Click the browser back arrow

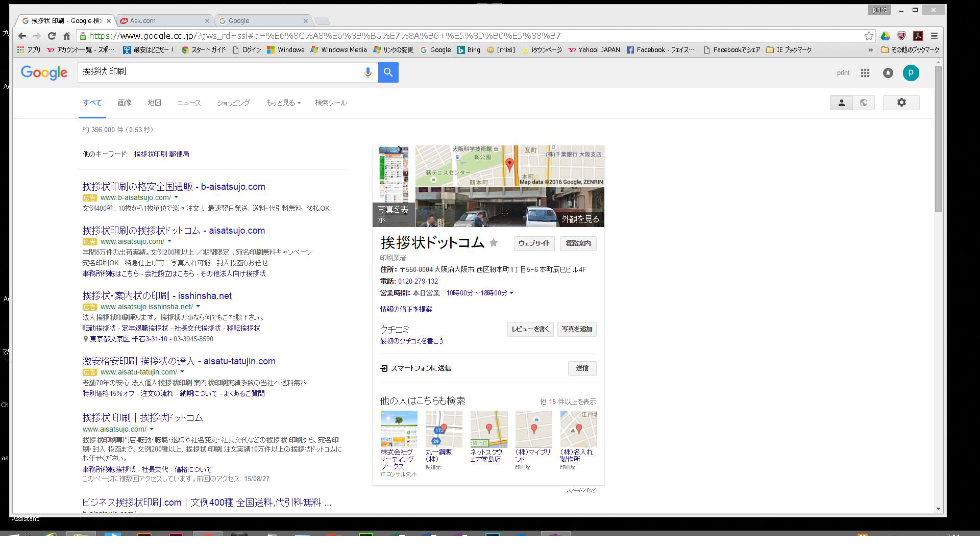click(22, 36)
